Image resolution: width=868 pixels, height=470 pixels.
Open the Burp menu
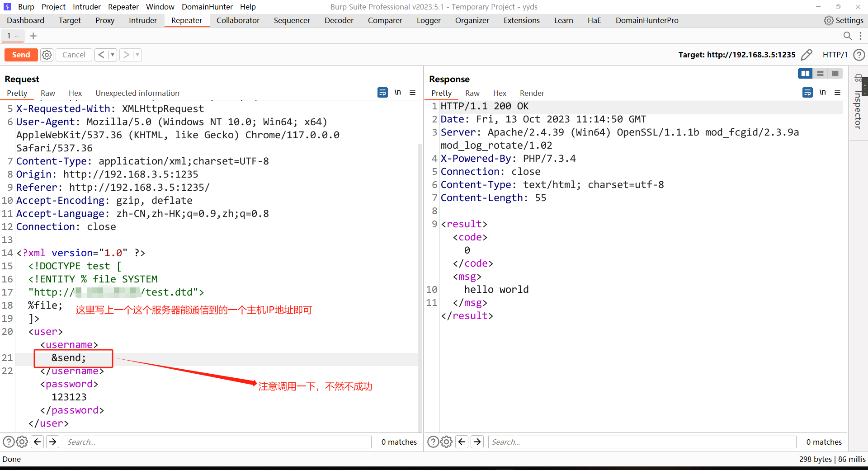coord(26,7)
